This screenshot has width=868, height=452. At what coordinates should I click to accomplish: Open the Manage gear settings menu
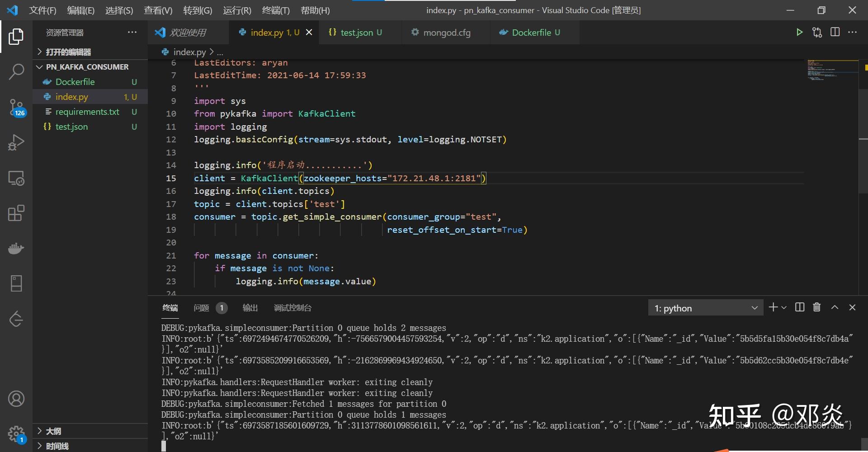(x=16, y=433)
